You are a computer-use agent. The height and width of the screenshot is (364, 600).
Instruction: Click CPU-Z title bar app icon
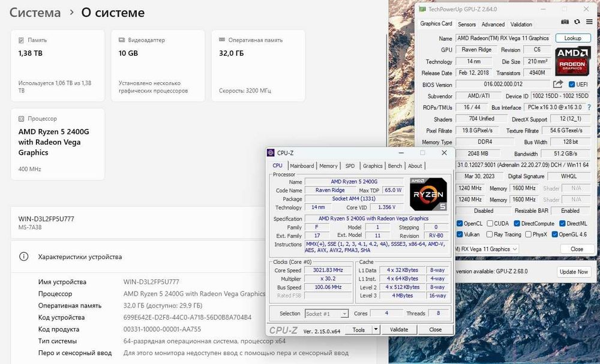click(271, 153)
